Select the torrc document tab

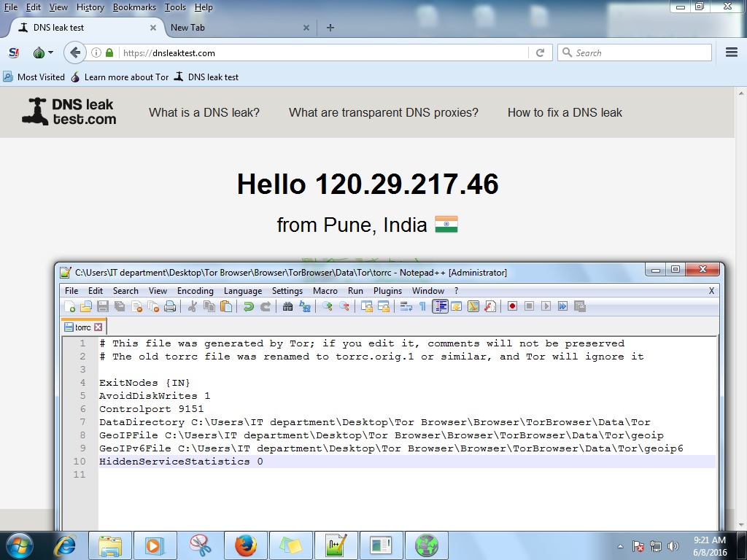point(83,327)
